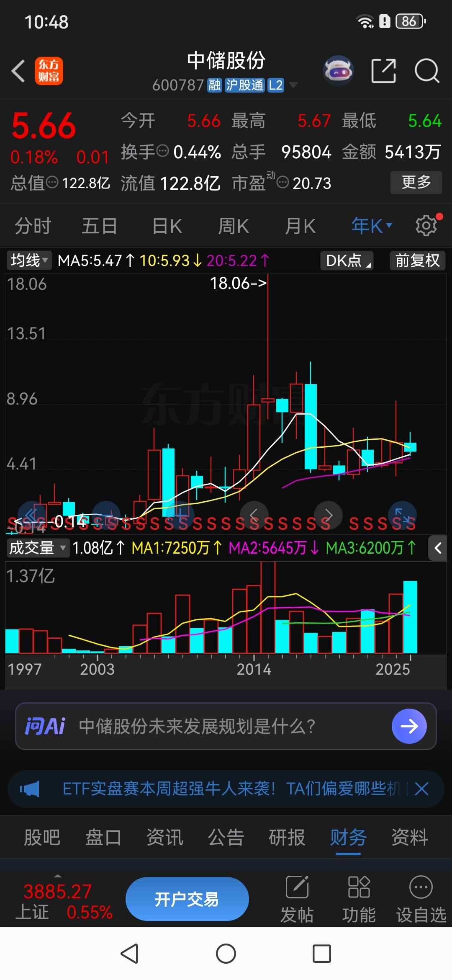The width and height of the screenshot is (452, 980).
Task: Open the 东方财富 logo icon
Action: click(49, 71)
